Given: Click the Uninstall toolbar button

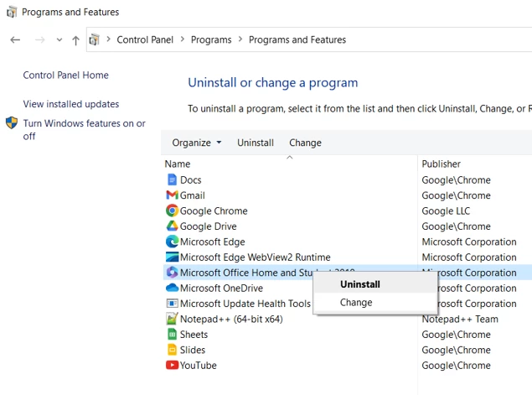Looking at the screenshot, I should 256,143.
